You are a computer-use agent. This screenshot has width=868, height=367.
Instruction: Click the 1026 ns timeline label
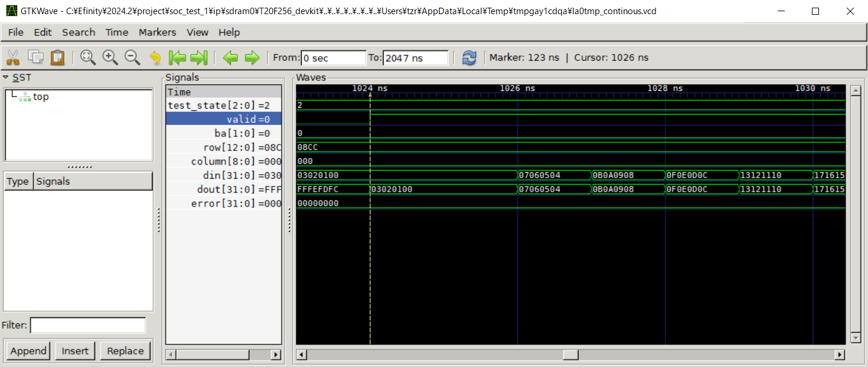(517, 89)
